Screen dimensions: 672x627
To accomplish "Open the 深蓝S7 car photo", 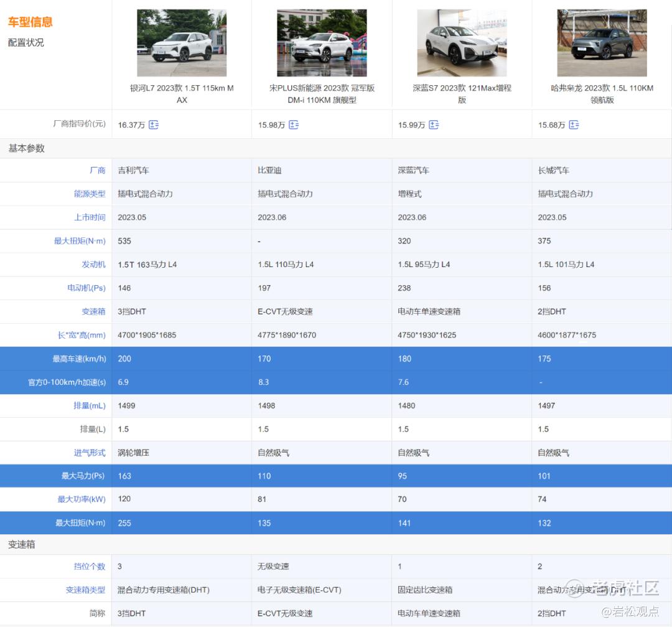I will [462, 43].
